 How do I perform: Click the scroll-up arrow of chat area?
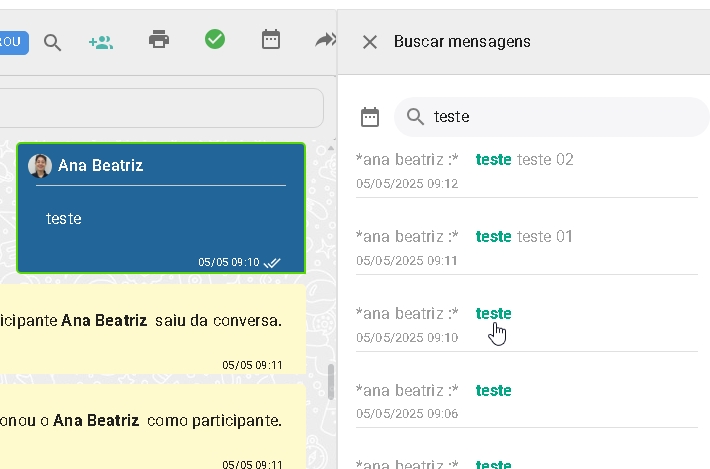coord(331,148)
